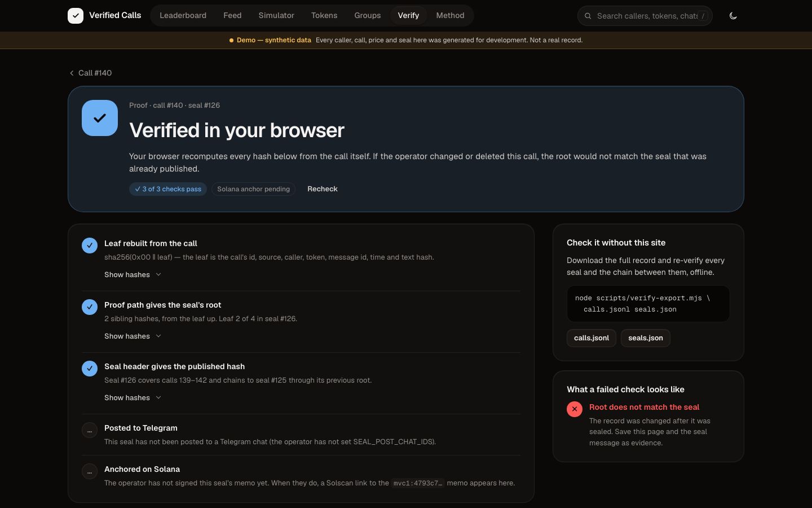
Task: Download the seals.json file
Action: [646, 338]
